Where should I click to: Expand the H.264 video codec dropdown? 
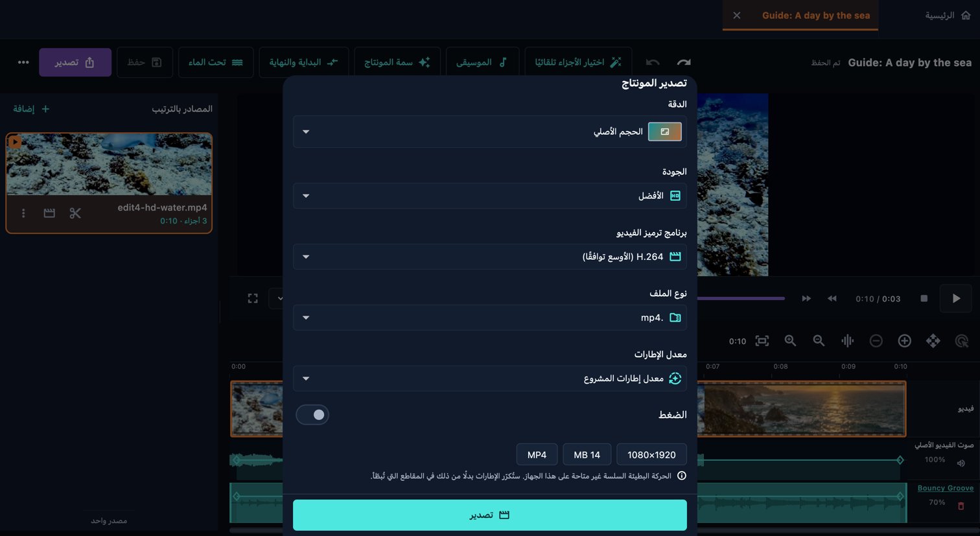(490, 257)
